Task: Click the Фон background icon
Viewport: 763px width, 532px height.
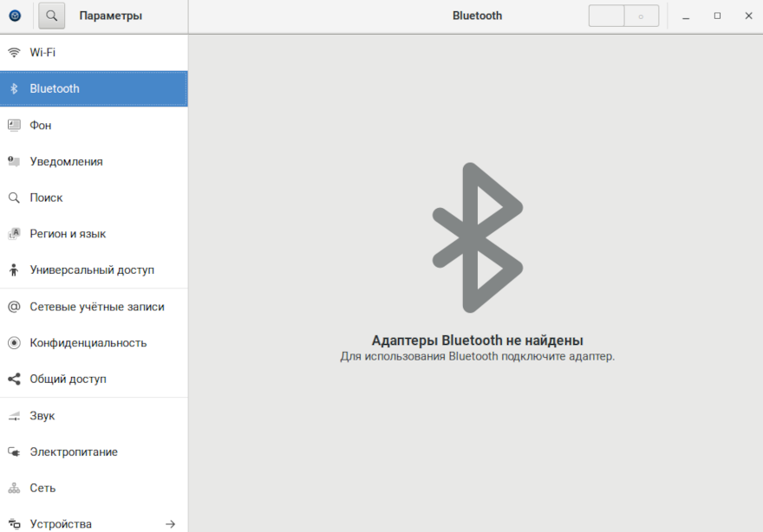Action: pyautogui.click(x=14, y=125)
